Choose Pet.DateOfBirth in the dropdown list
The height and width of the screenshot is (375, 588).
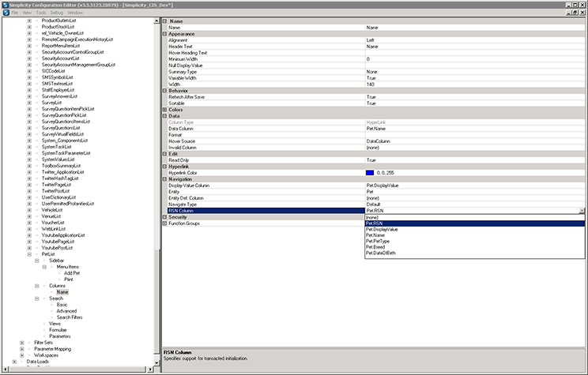[475, 253]
